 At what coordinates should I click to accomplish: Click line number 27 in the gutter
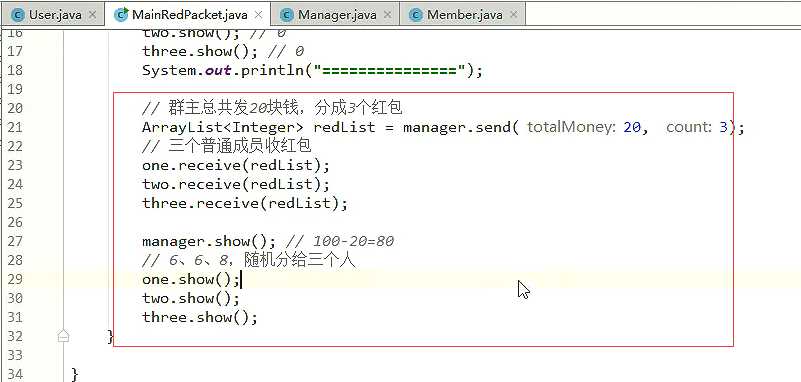coord(15,241)
